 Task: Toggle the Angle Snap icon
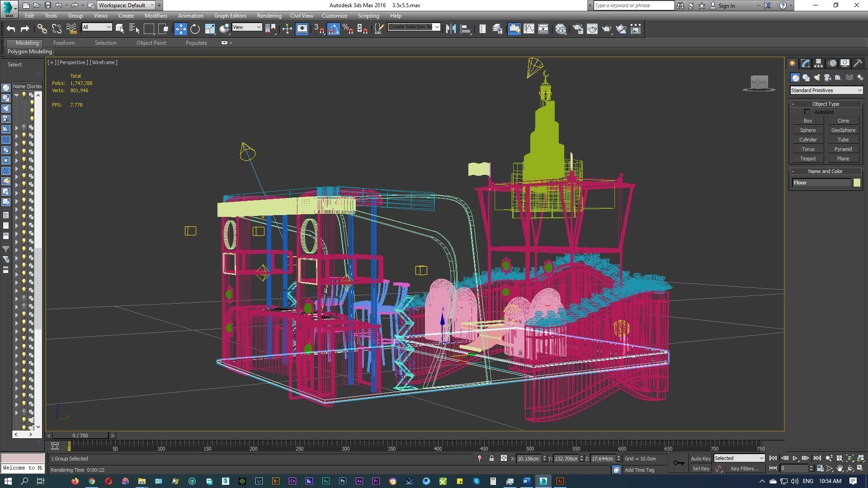pos(333,29)
